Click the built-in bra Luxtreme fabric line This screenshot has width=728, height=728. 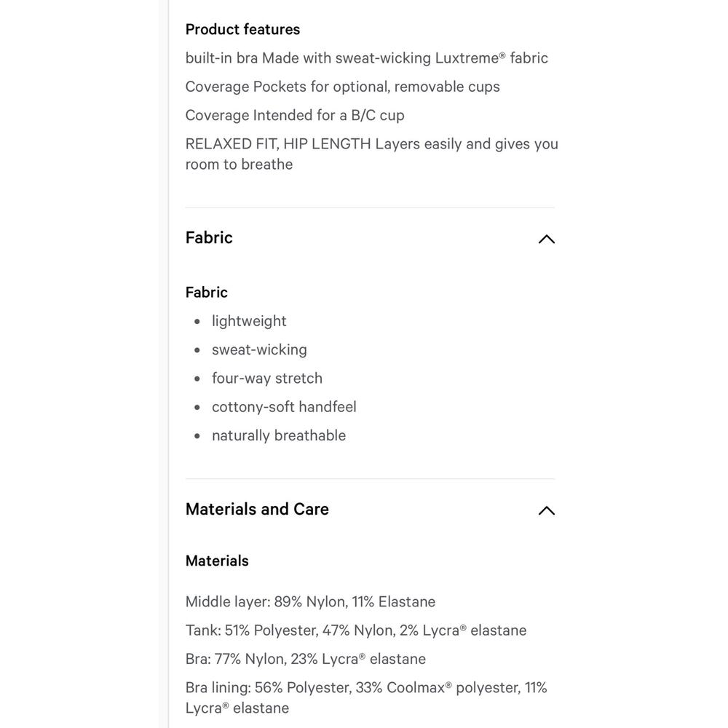pos(366,58)
